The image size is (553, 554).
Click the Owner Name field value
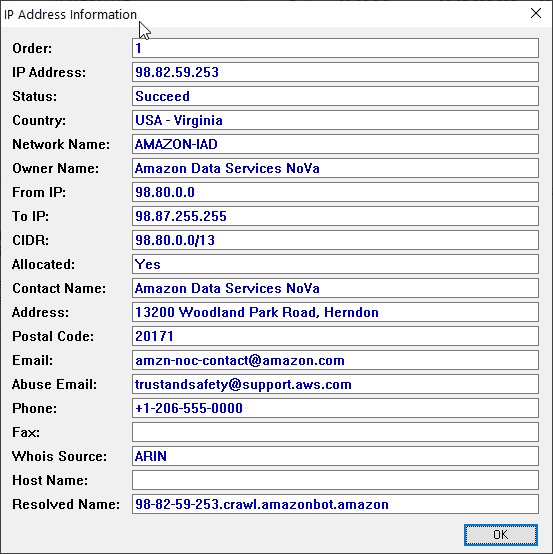click(335, 168)
